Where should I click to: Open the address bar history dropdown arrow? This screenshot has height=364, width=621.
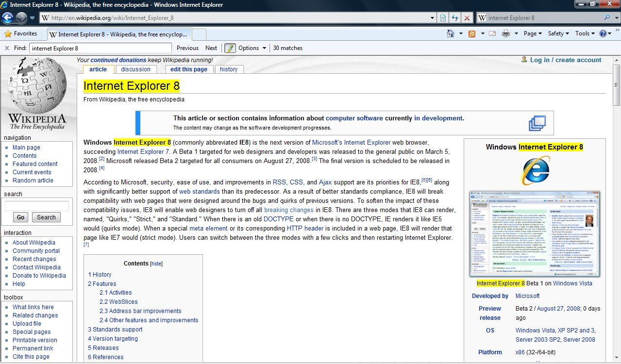point(433,18)
